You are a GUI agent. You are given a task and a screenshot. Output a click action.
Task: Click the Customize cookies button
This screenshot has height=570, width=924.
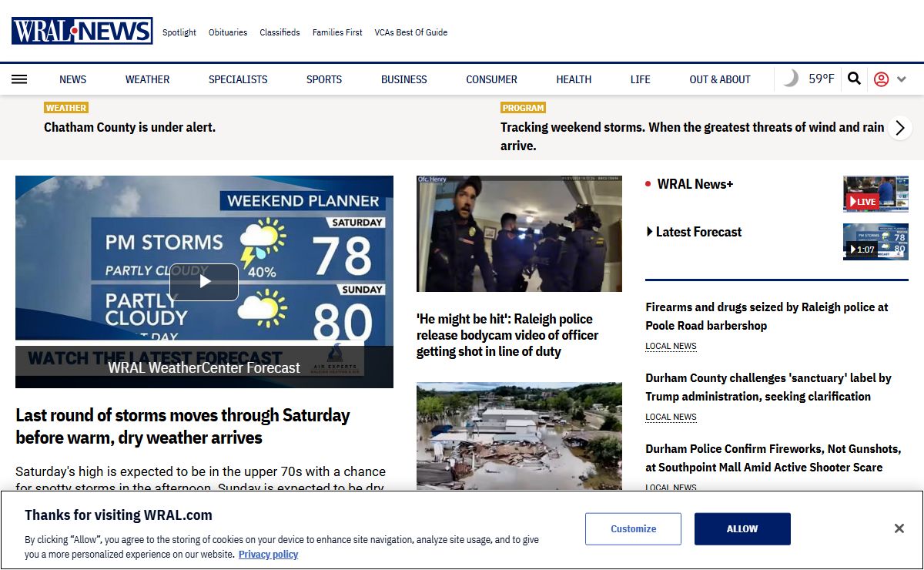[634, 529]
